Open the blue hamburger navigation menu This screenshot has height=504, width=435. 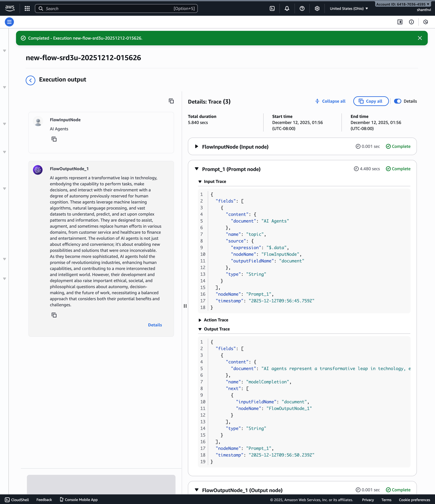(9, 22)
